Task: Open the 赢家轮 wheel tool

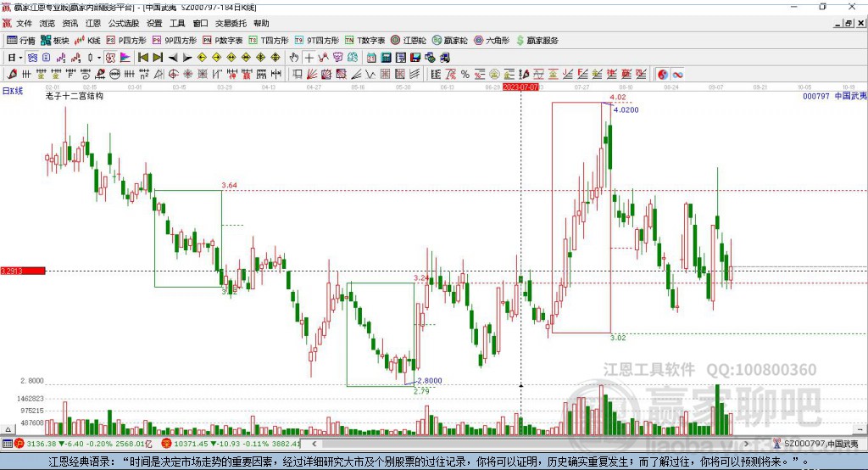Action: tap(449, 40)
